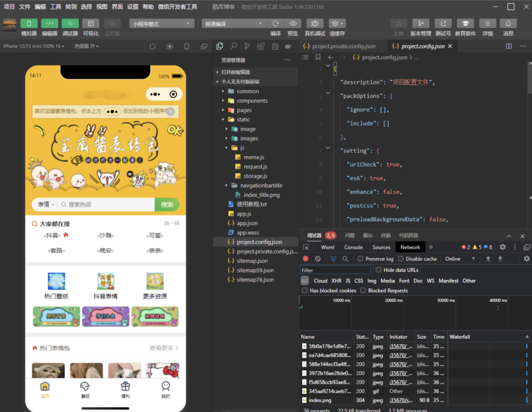
Task: Click 查看更多 link for hot emoticons
Action: click(x=164, y=348)
